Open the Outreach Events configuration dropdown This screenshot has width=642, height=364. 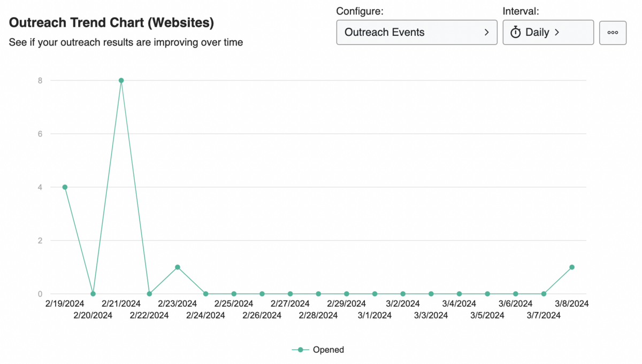[416, 32]
